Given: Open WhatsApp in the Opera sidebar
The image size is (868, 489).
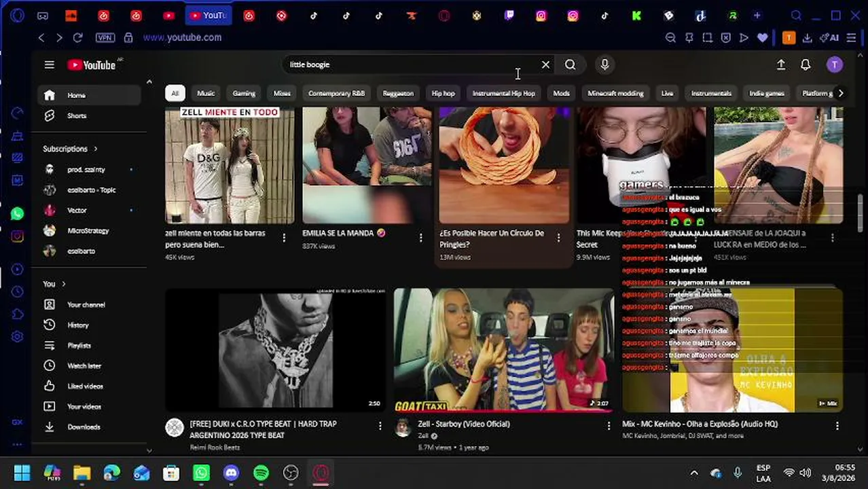Looking at the screenshot, I should point(18,214).
